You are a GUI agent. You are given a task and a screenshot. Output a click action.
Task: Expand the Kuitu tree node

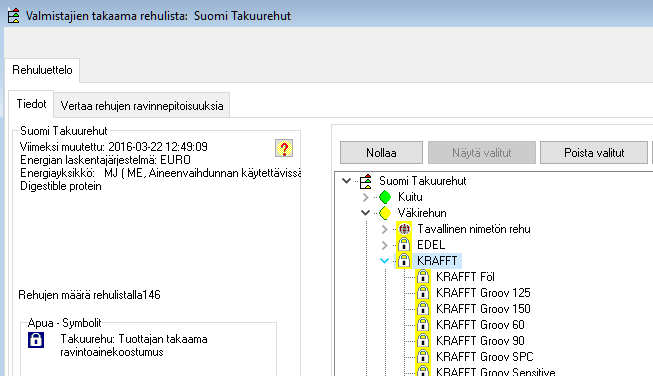point(365,197)
